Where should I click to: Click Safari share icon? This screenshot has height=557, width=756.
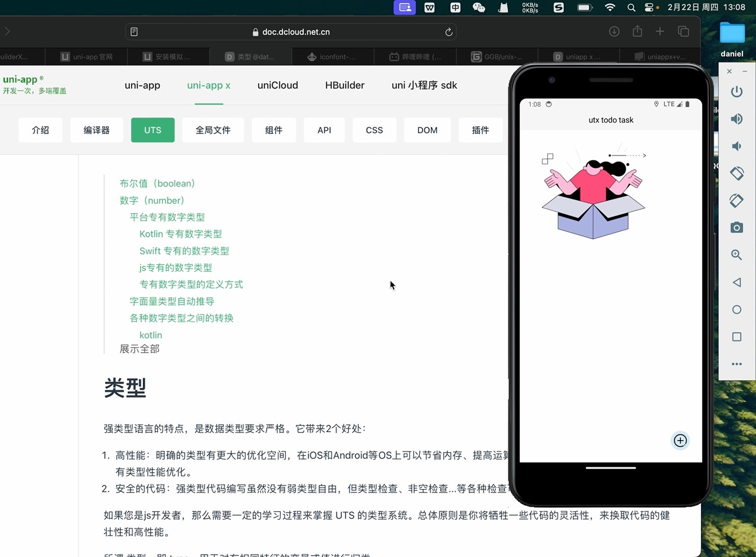pos(637,31)
